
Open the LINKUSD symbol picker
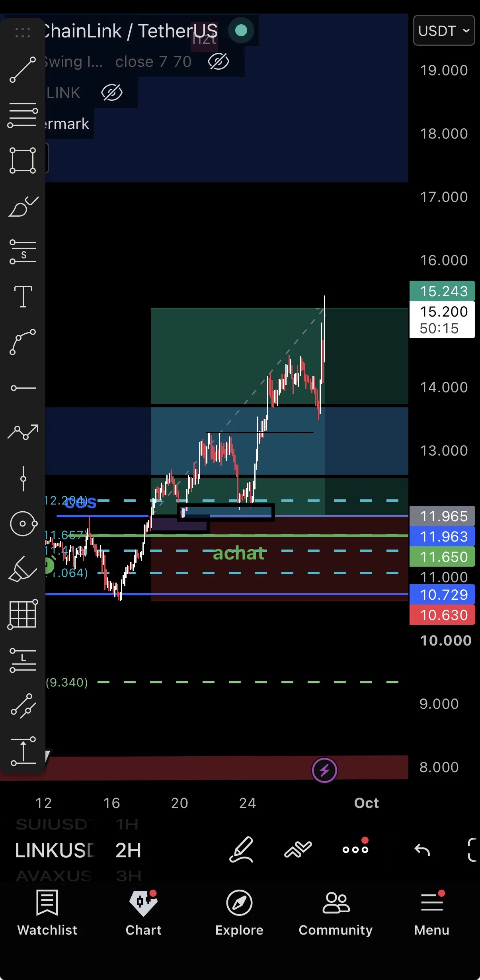55,851
